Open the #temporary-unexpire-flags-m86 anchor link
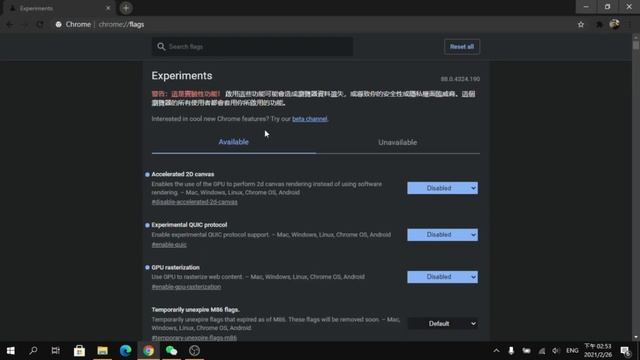The height and width of the screenshot is (360, 640). [194, 338]
